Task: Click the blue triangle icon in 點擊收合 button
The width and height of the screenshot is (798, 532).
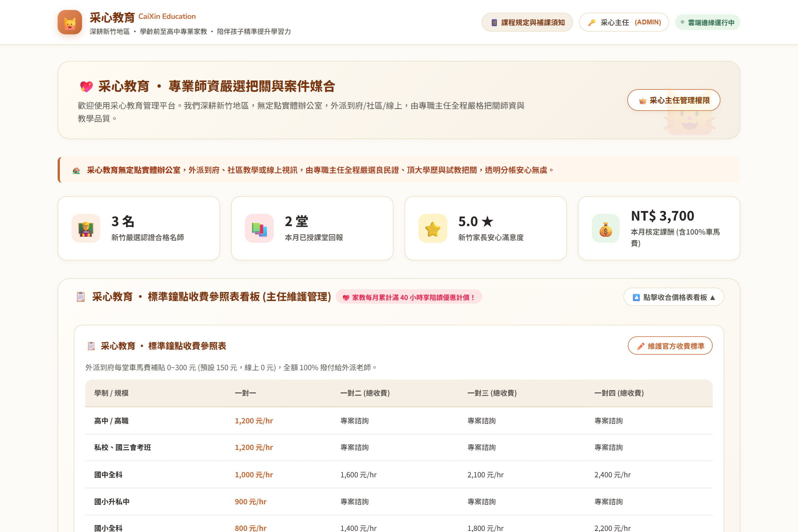Action: 636,297
